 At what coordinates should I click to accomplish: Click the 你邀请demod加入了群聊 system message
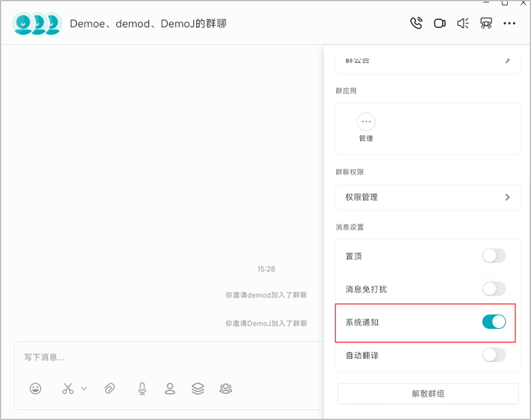(266, 295)
